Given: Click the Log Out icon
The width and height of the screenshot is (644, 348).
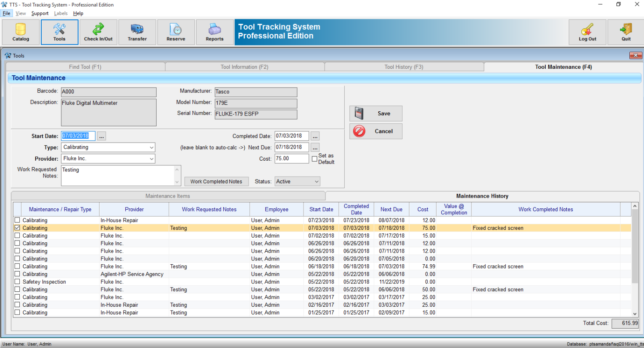Looking at the screenshot, I should coord(587,32).
